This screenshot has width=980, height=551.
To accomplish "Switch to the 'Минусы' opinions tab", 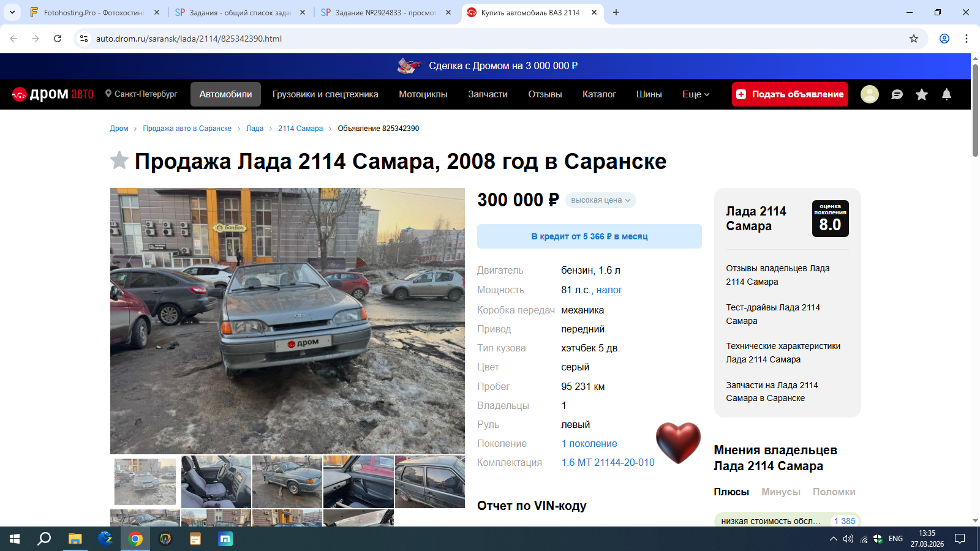I will 781,492.
